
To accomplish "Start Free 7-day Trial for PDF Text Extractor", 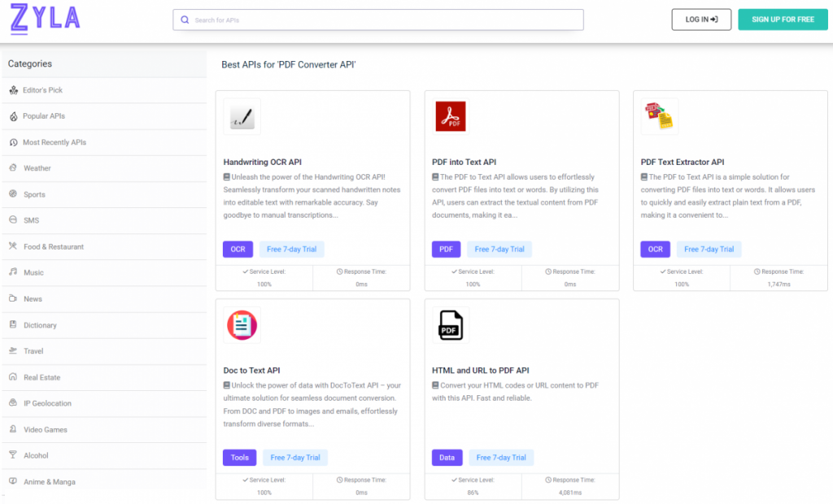I will click(x=709, y=249).
